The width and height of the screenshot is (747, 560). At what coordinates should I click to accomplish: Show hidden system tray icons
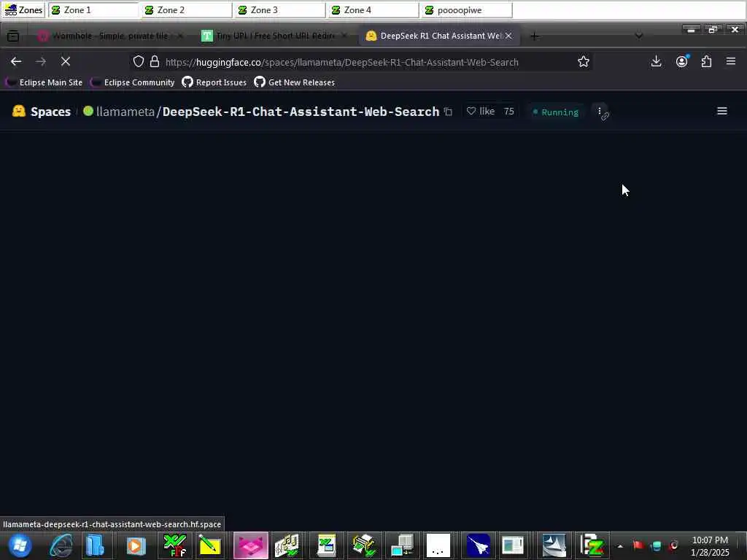coord(620,546)
